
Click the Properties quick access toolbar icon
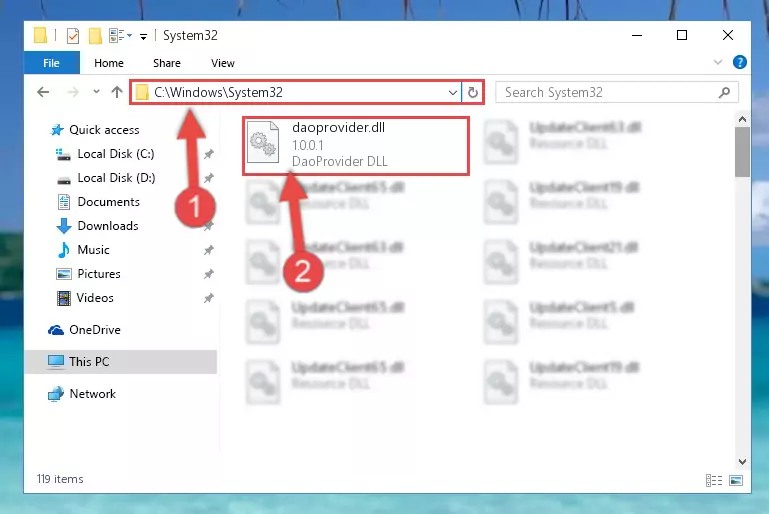pyautogui.click(x=73, y=35)
